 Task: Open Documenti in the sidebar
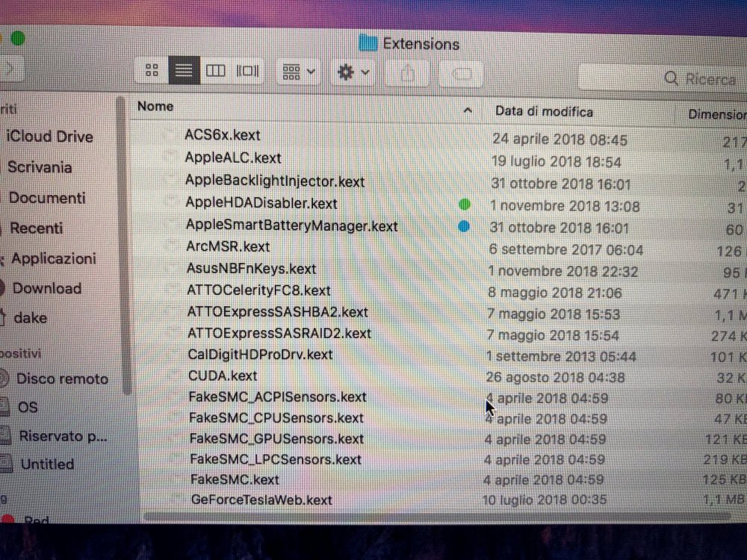coord(47,198)
